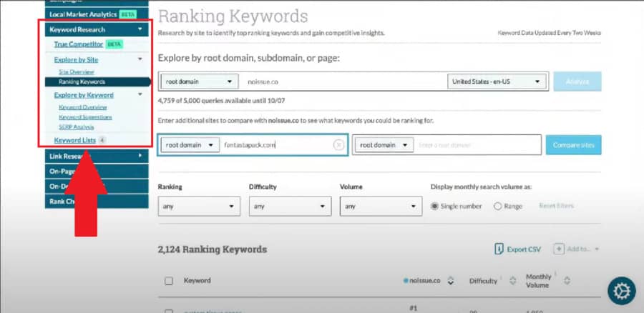Sort by Difficulty column arrows
The width and height of the screenshot is (644, 313).
tap(512, 281)
